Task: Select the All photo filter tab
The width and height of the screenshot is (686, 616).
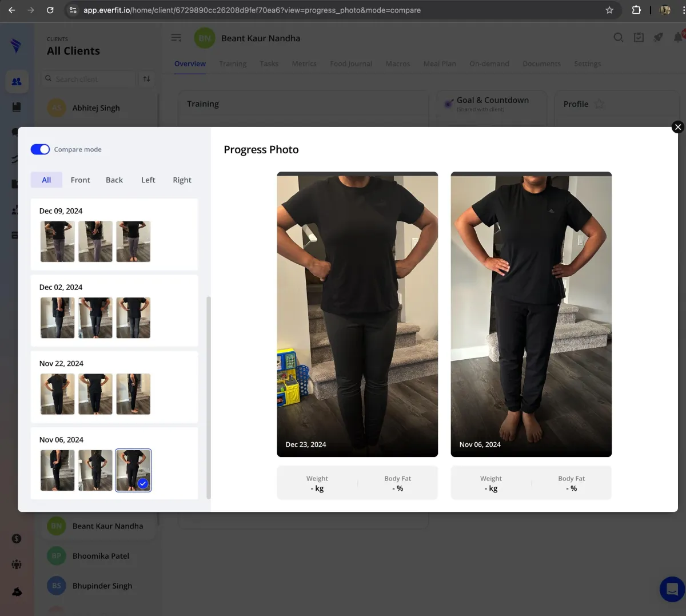Action: click(x=46, y=180)
